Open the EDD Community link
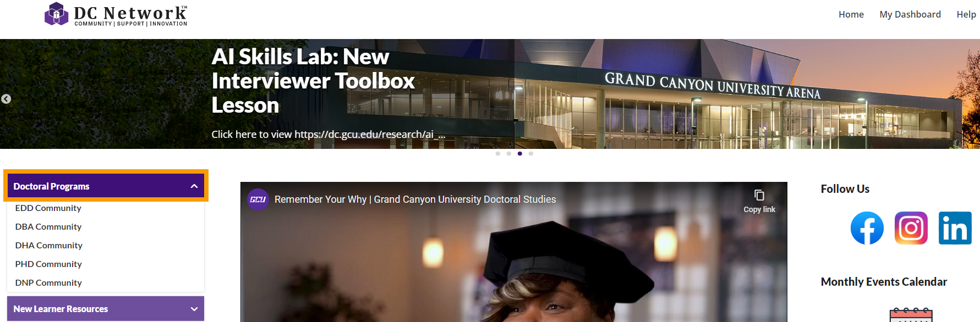Image resolution: width=980 pixels, height=322 pixels. 48,208
